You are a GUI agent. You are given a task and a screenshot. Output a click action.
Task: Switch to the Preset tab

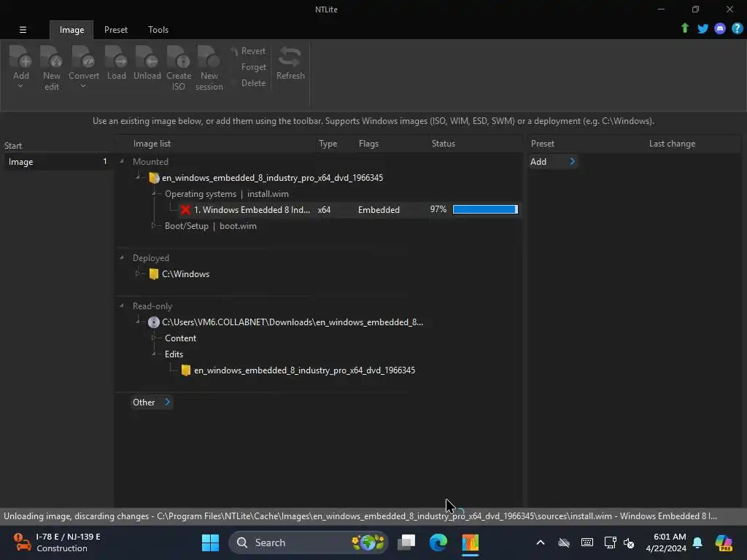pyautogui.click(x=116, y=29)
